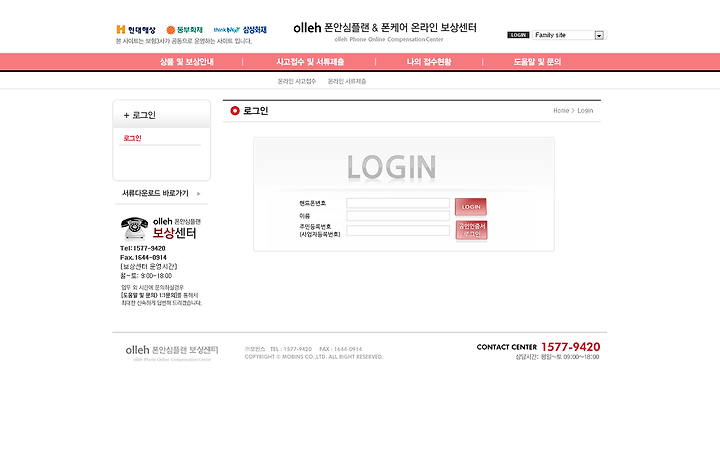Open the 도움말 및 문의 menu
Screen dimensions: 720x451
(537, 62)
